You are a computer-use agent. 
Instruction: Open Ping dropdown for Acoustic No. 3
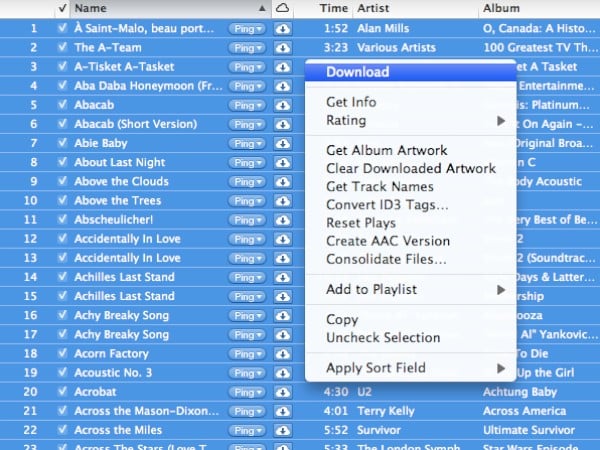[247, 373]
